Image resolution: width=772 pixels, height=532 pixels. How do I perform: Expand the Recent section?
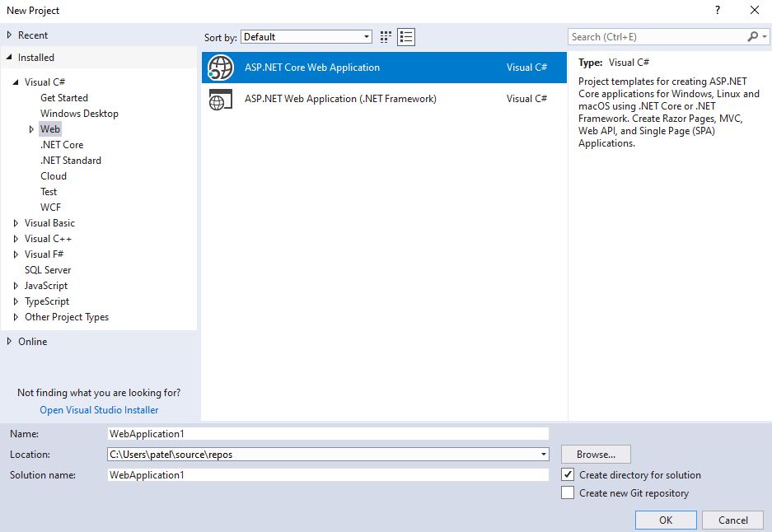click(x=9, y=35)
